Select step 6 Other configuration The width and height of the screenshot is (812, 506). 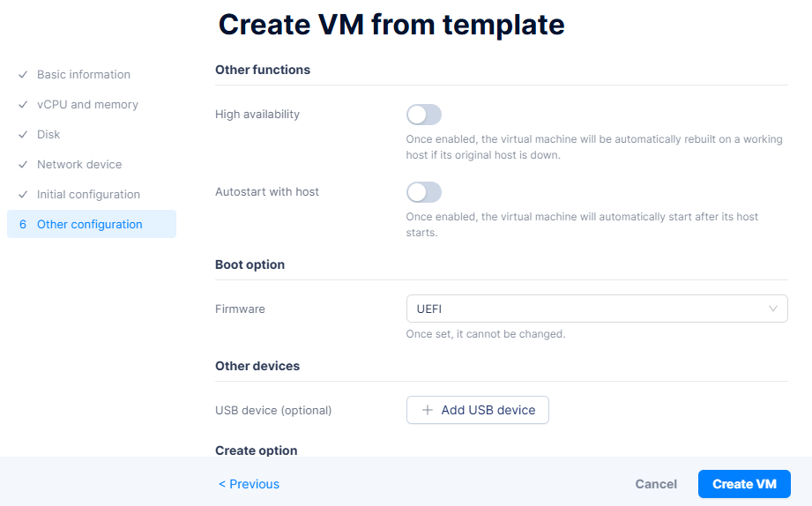coord(89,225)
